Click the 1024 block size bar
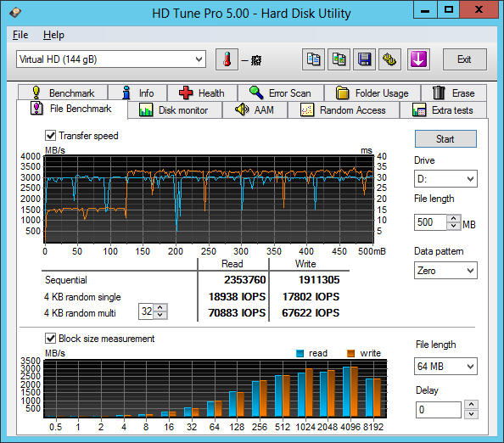This screenshot has width=504, height=443. (305, 393)
